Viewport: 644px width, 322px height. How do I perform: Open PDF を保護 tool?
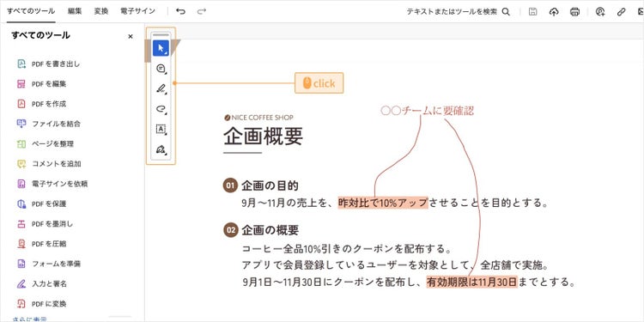[41, 204]
